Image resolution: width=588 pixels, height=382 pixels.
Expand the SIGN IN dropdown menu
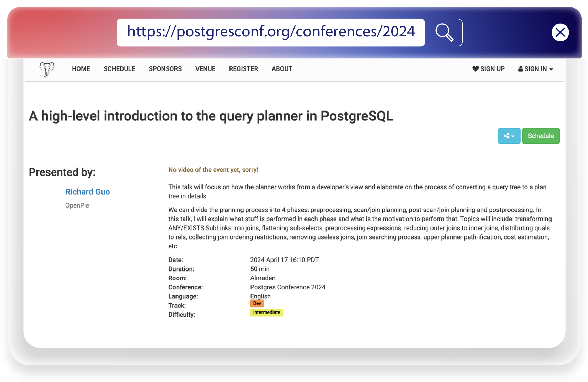click(535, 69)
